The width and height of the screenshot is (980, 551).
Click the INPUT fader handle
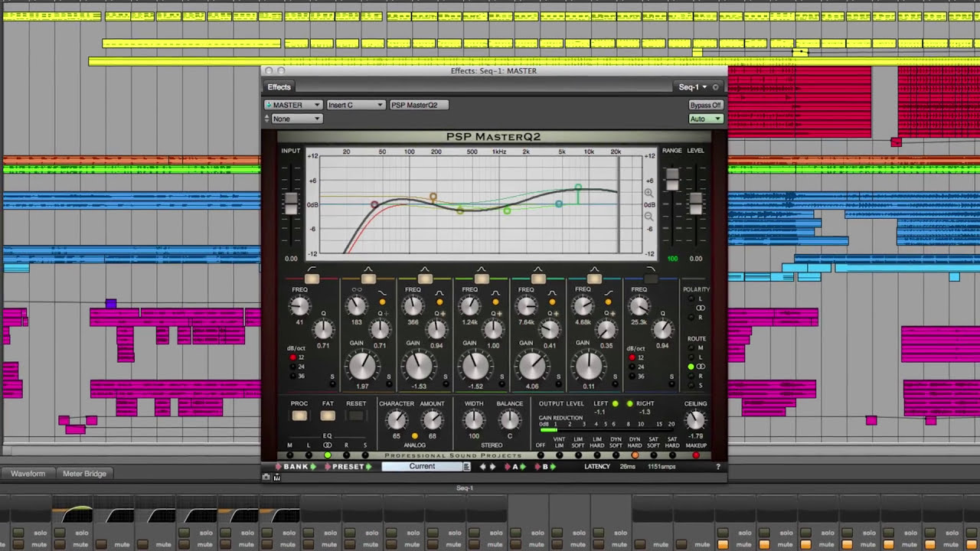click(x=291, y=204)
